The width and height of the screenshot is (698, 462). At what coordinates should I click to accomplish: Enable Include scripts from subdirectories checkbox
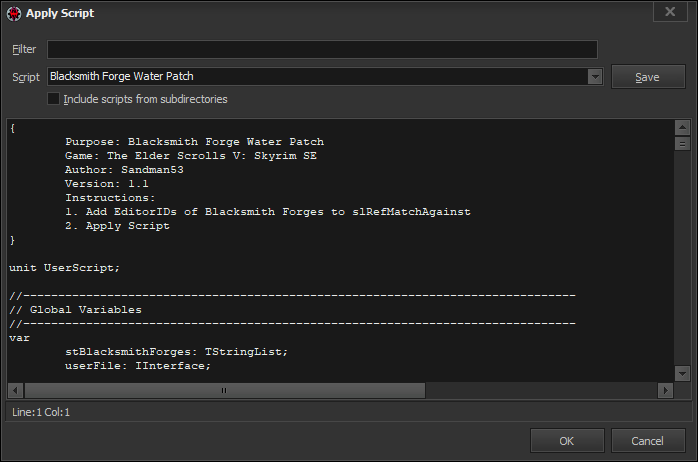click(53, 99)
